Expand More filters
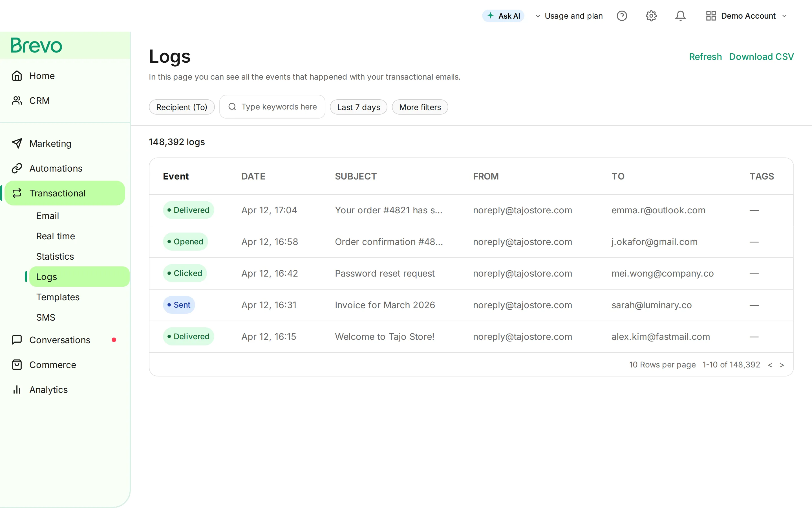 click(420, 107)
